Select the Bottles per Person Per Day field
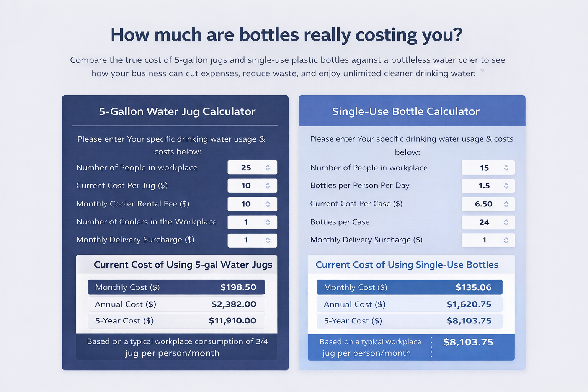This screenshot has width=588, height=392. tap(483, 185)
